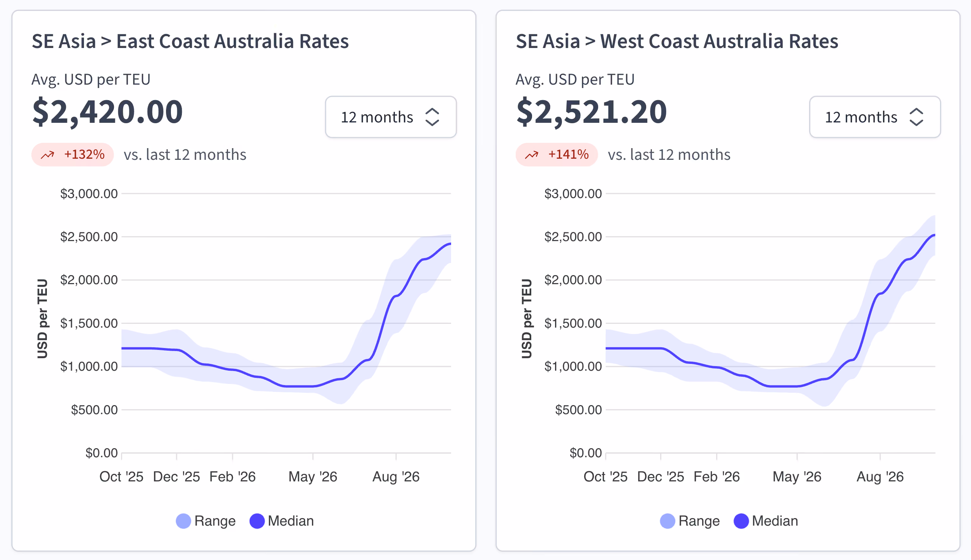Screen dimensions: 971x560
Task: Click the May '26 label on the West Coast chart
Action: click(797, 477)
